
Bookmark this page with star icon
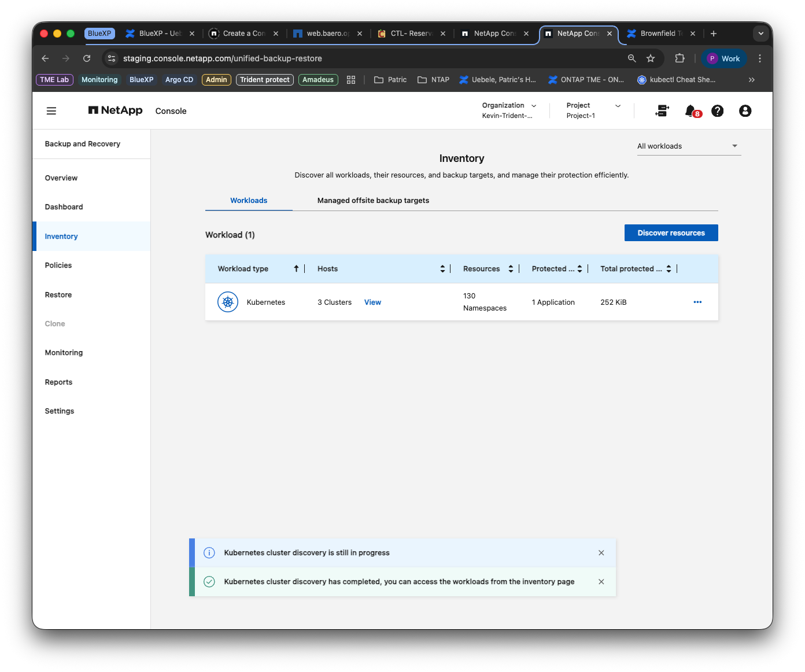pyautogui.click(x=651, y=58)
